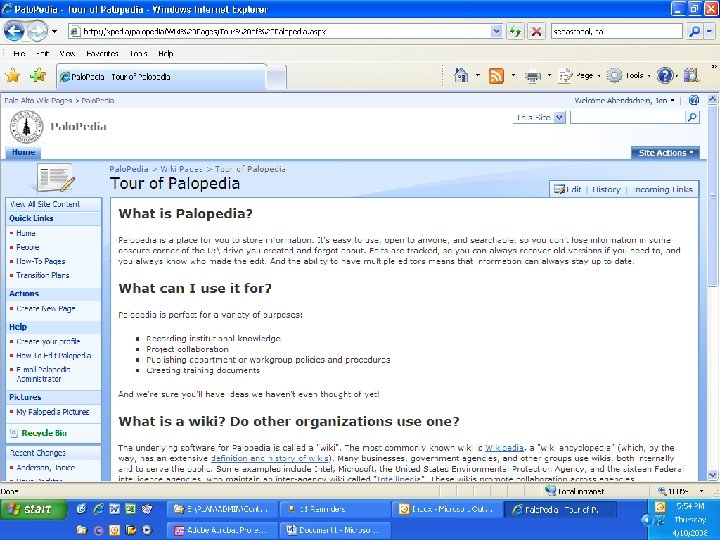Open View All Site Content
Image resolution: width=720 pixels, height=540 pixels.
[x=45, y=204]
